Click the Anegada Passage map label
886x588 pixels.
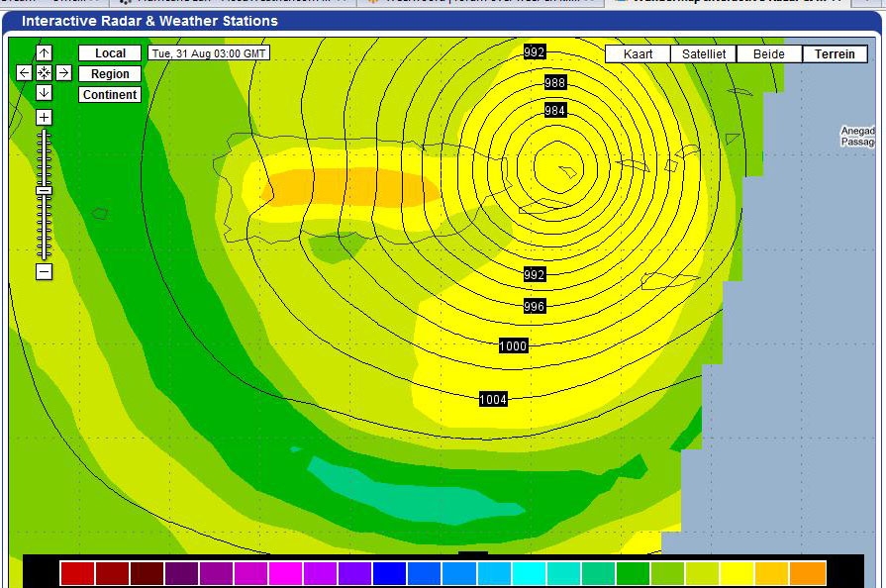click(857, 137)
